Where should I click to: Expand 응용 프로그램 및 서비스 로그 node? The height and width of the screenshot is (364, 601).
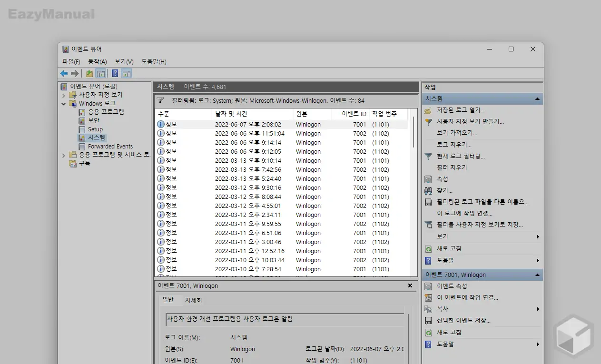tap(64, 155)
